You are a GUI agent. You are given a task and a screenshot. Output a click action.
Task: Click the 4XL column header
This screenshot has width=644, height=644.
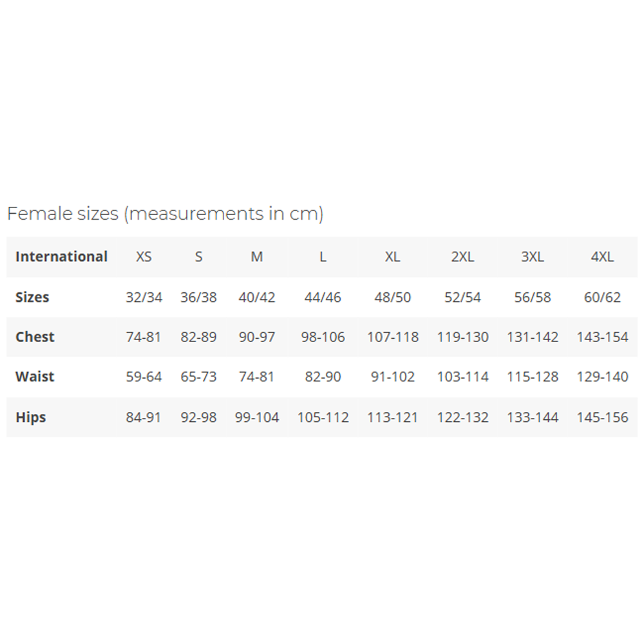[x=602, y=257]
